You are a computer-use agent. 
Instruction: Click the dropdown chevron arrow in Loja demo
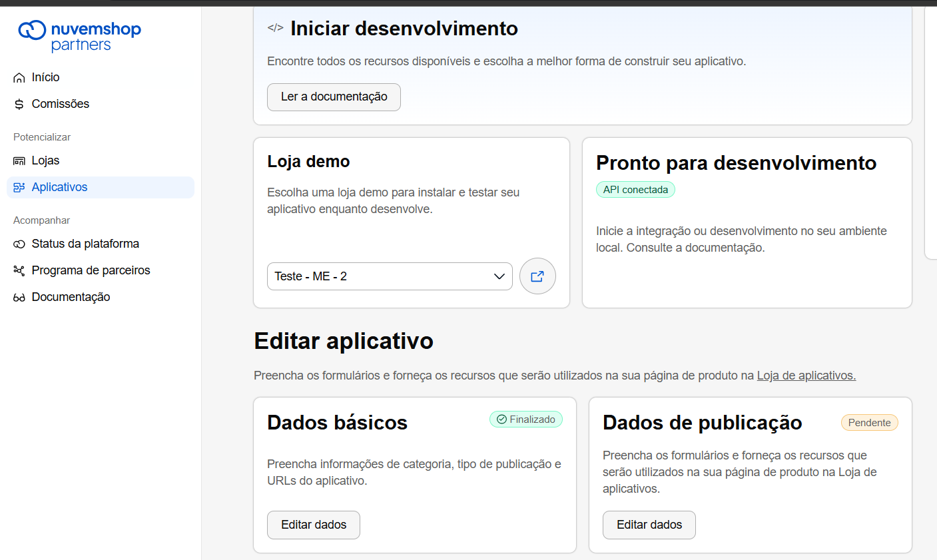[499, 276]
